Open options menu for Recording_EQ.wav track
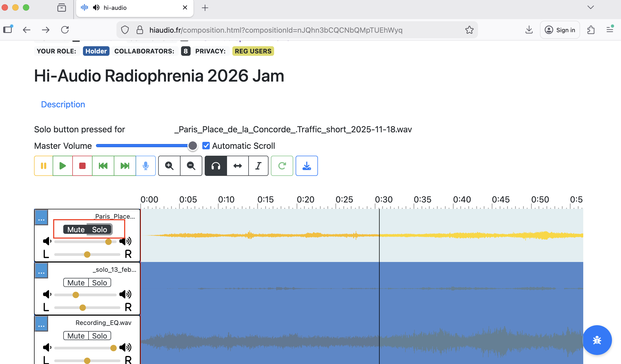This screenshot has width=621, height=364. (41, 324)
